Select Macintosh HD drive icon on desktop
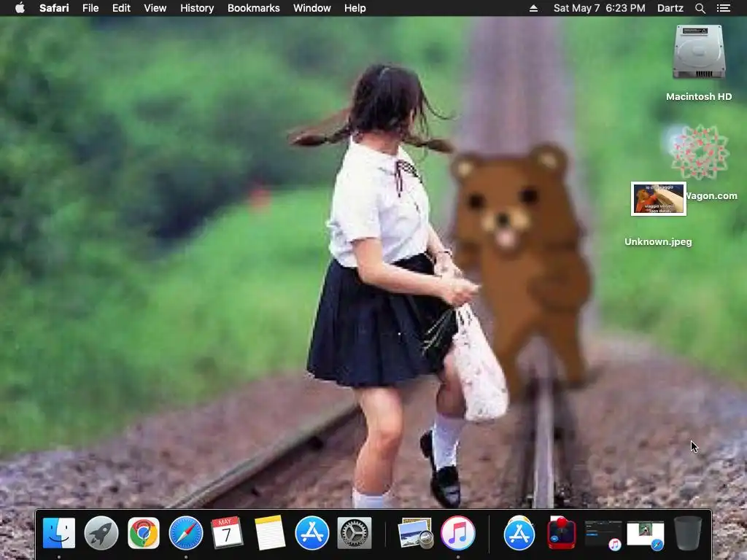The height and width of the screenshot is (560, 747). coord(699,52)
